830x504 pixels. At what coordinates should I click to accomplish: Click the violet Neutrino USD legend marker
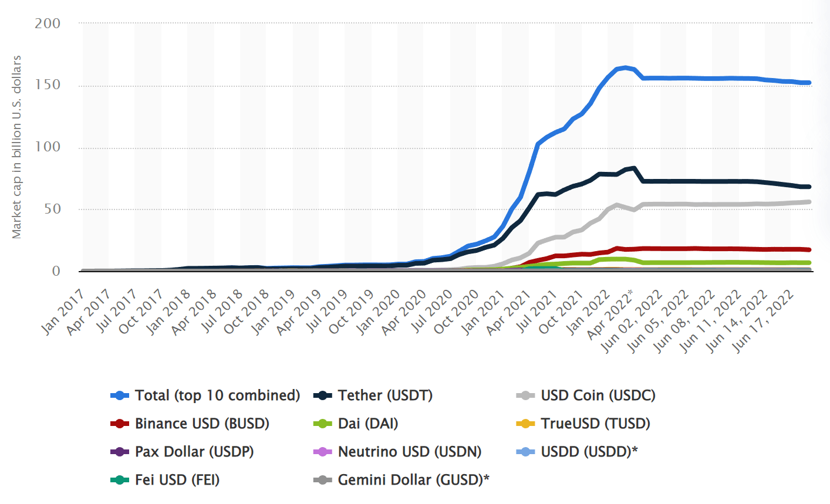[323, 452]
